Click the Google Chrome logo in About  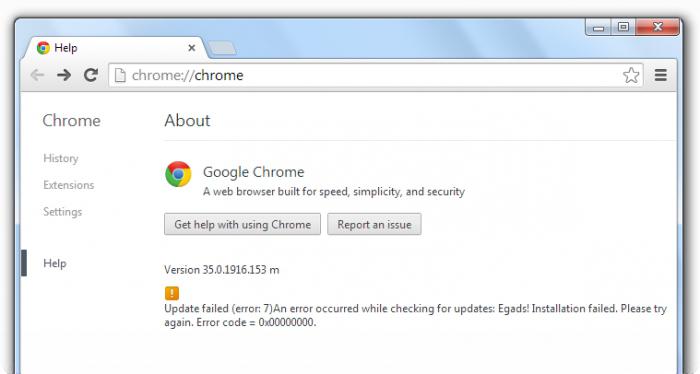click(x=178, y=174)
